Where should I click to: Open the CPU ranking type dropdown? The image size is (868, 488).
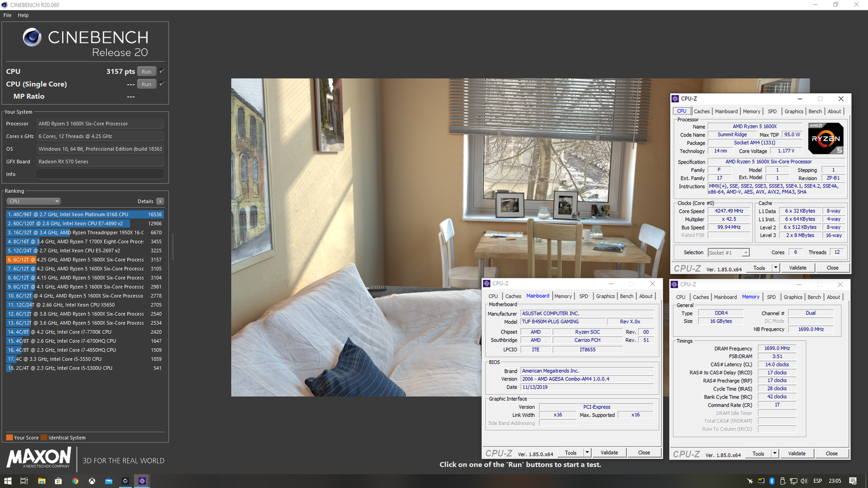tap(33, 201)
